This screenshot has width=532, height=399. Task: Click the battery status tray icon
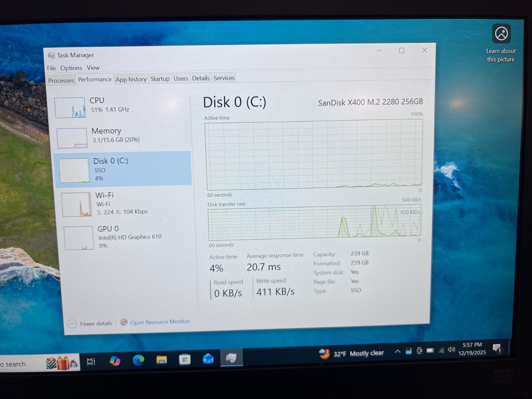pyautogui.click(x=430, y=350)
